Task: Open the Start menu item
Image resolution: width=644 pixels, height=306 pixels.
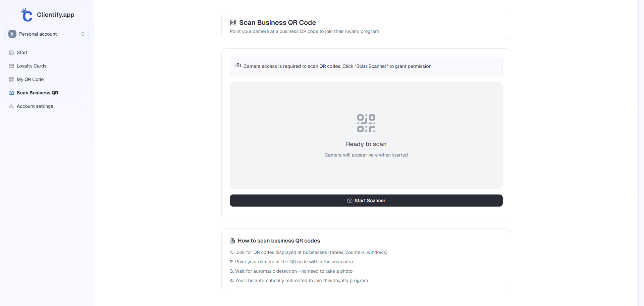Action: tap(22, 52)
